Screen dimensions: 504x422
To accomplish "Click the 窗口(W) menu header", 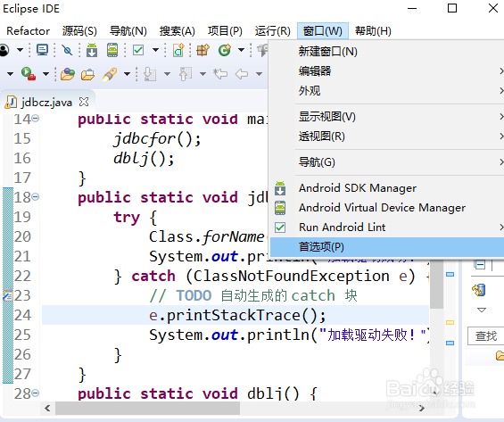I will click(x=323, y=31).
